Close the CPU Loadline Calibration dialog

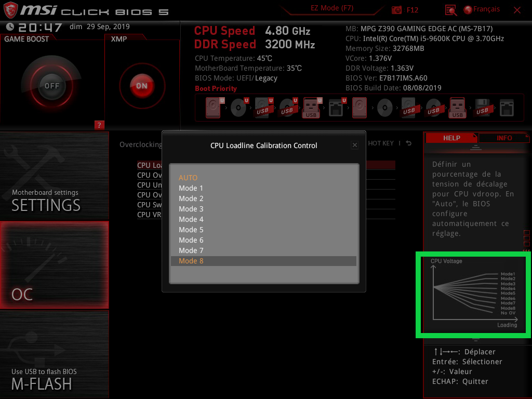pos(354,145)
